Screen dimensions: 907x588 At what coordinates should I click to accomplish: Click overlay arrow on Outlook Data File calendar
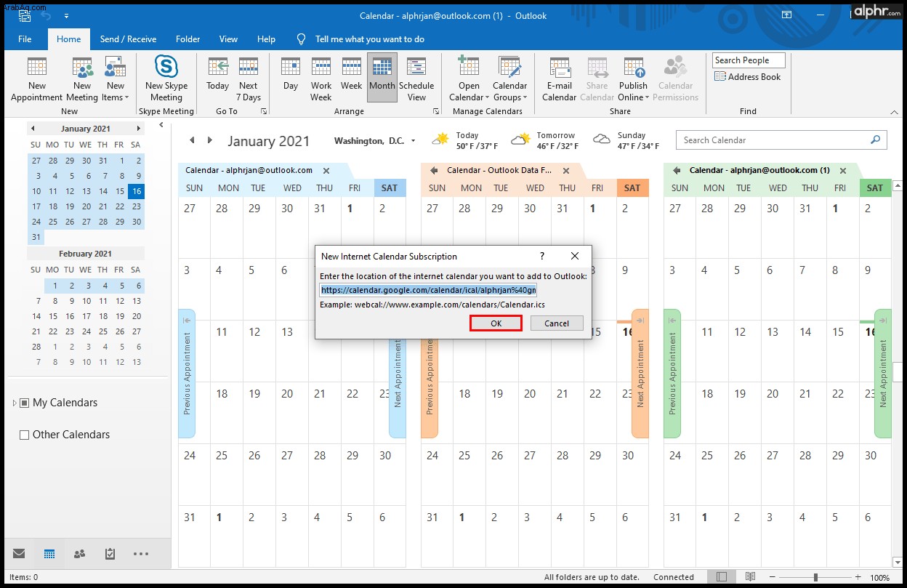(434, 171)
